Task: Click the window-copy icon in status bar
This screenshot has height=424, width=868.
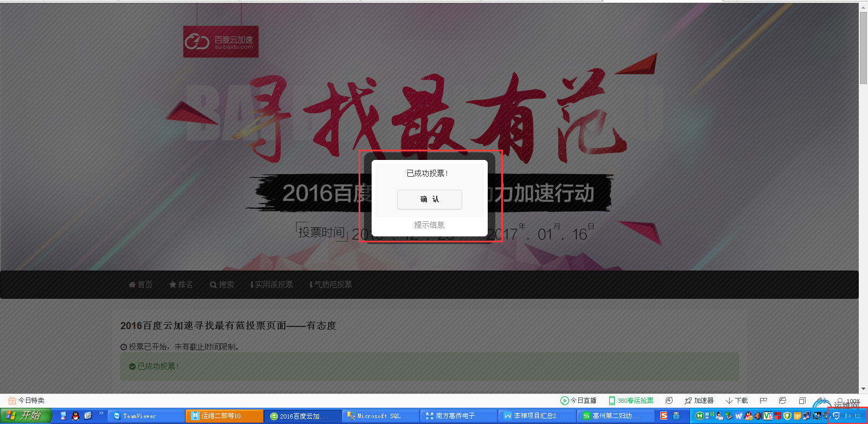Action: 802,401
